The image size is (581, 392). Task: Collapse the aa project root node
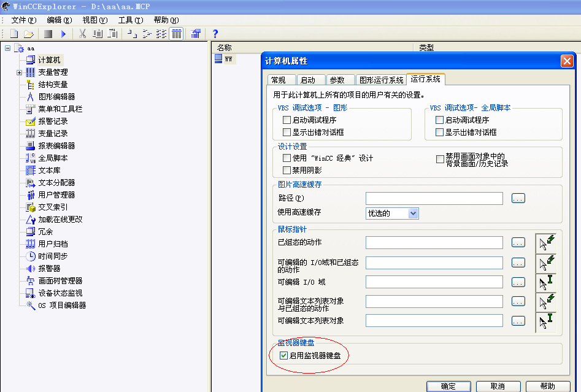(x=8, y=48)
